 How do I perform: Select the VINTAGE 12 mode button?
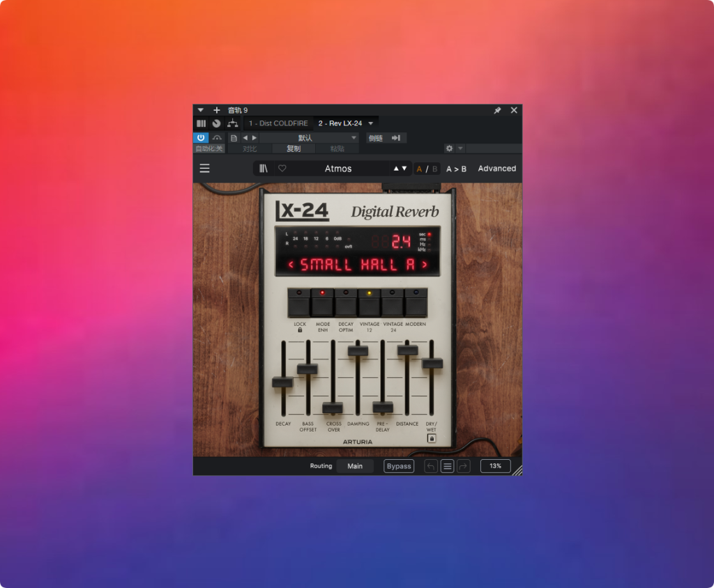[x=370, y=303]
